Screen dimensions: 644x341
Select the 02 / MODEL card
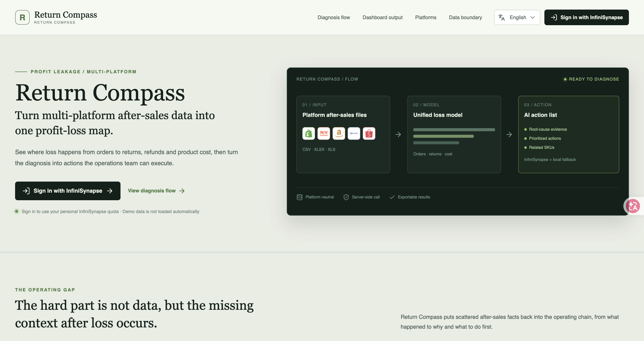click(454, 134)
